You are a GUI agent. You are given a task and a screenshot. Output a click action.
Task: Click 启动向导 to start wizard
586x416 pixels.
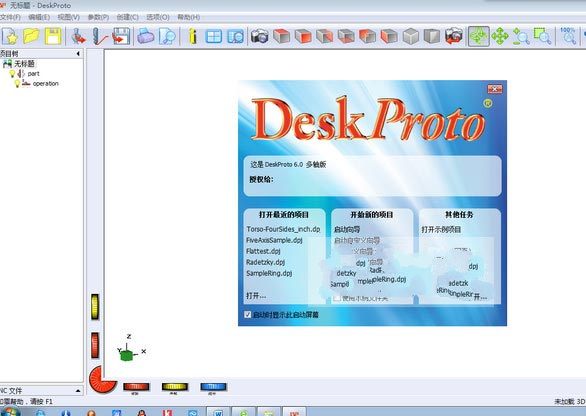347,229
